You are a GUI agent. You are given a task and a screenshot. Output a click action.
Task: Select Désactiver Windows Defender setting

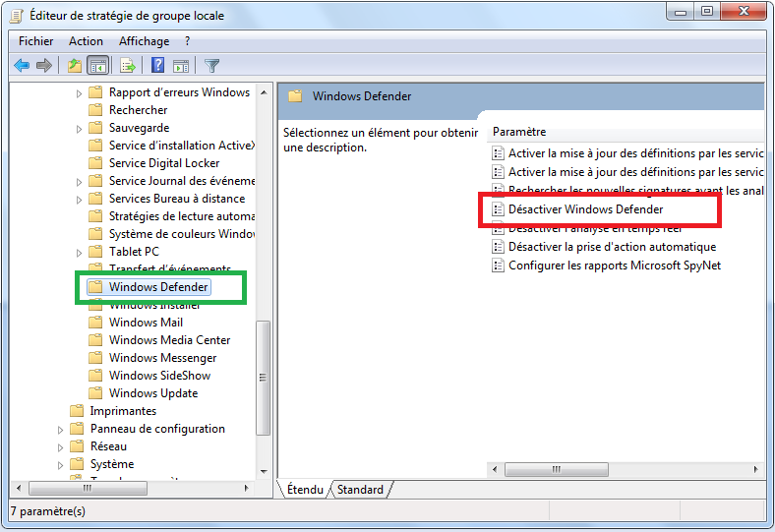585,209
